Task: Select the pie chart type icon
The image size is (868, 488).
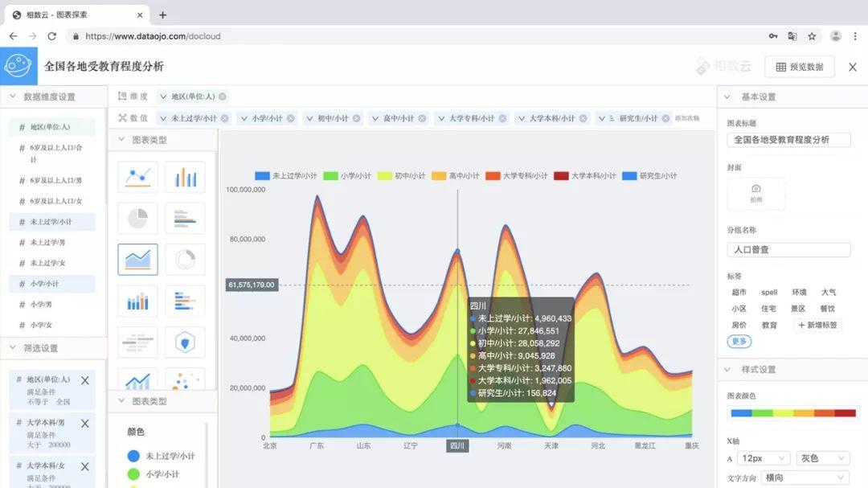Action: tap(137, 218)
